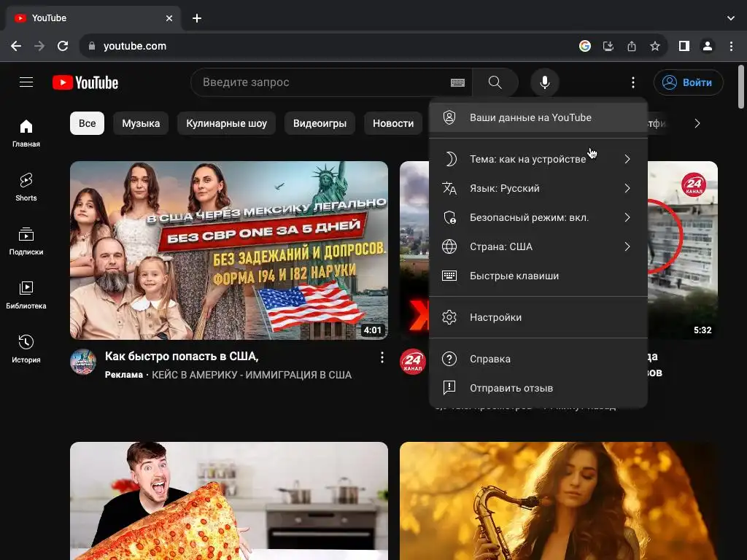
Task: Open tab search chevron
Action: (x=731, y=18)
